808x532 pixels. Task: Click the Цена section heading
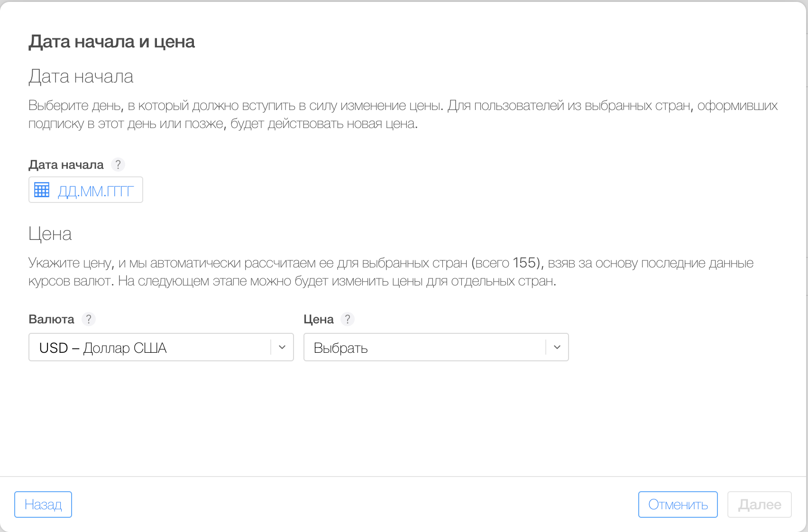pos(50,233)
